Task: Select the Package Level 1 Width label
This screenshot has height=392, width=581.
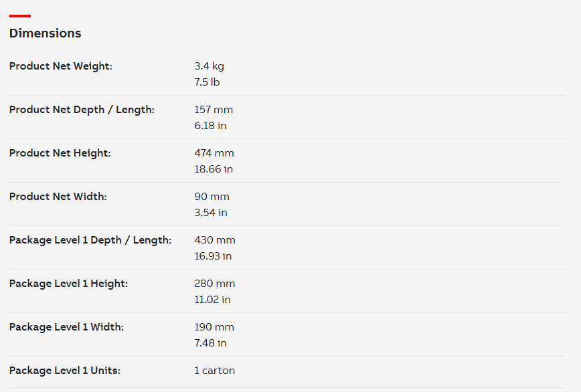Action: 67,327
